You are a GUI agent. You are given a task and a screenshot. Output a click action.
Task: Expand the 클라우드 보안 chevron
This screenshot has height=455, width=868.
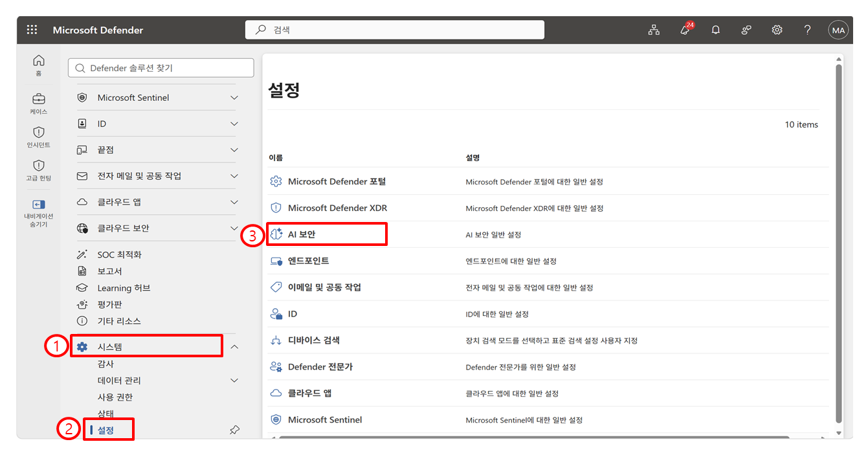click(234, 228)
